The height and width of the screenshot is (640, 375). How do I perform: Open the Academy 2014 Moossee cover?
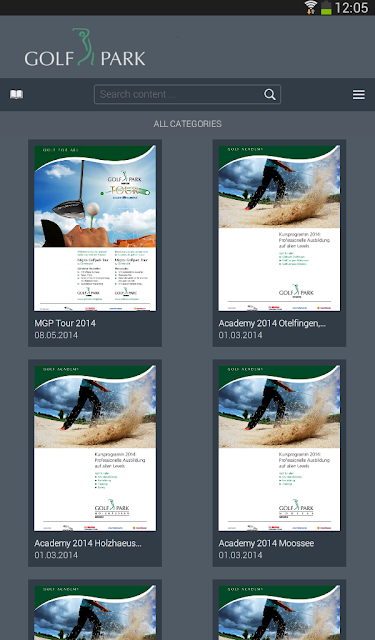[x=279, y=448]
